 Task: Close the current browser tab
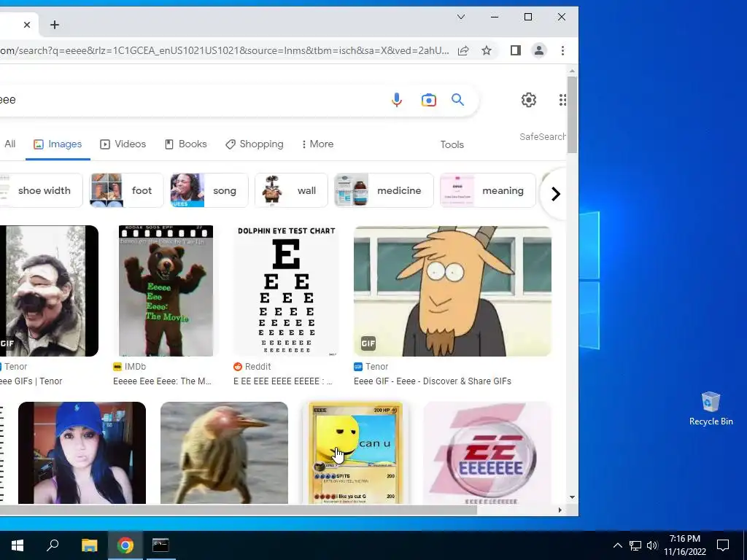pyautogui.click(x=27, y=25)
